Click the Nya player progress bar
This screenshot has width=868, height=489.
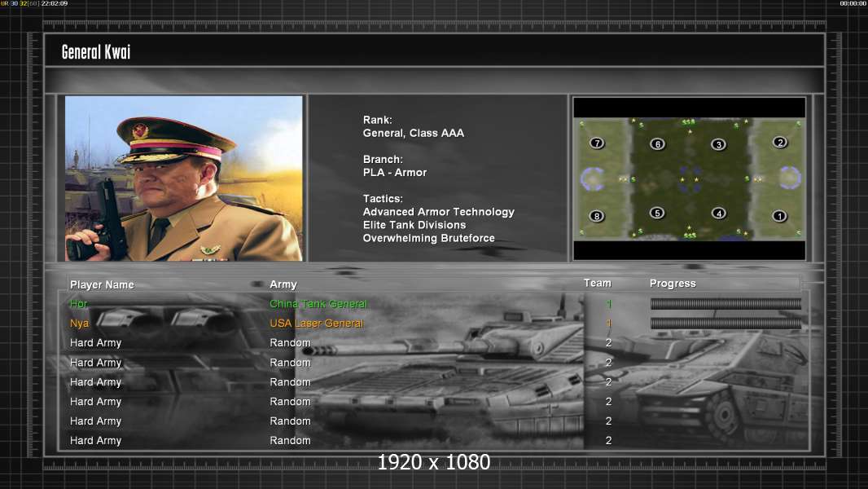(x=726, y=323)
